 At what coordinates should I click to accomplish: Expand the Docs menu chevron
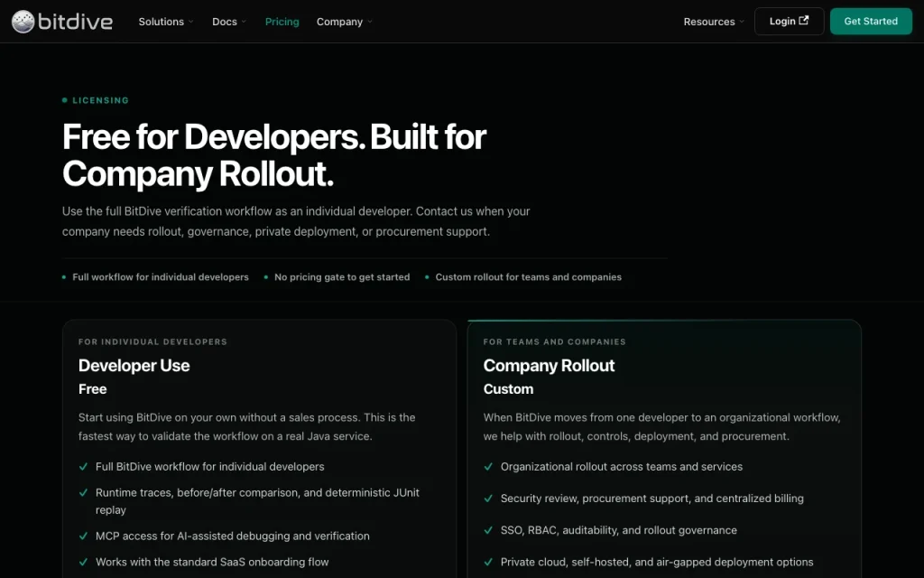(244, 22)
